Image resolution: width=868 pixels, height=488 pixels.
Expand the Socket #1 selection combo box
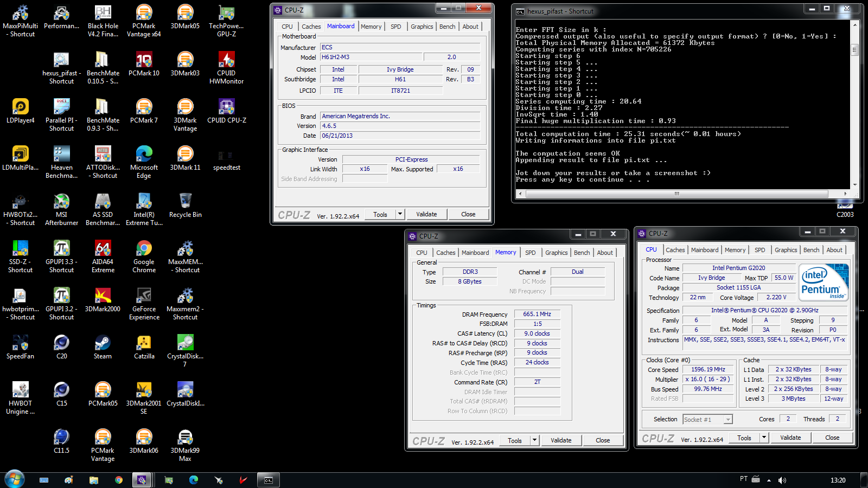pos(707,419)
